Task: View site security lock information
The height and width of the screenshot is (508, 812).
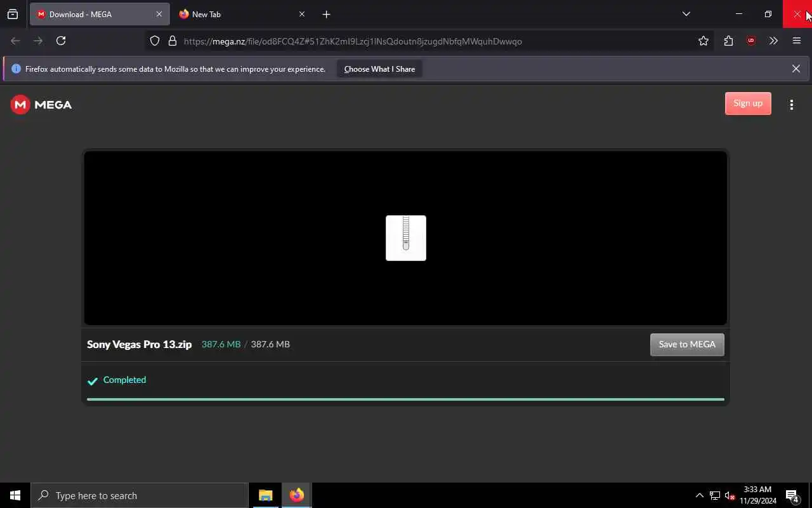Action: [x=172, y=41]
